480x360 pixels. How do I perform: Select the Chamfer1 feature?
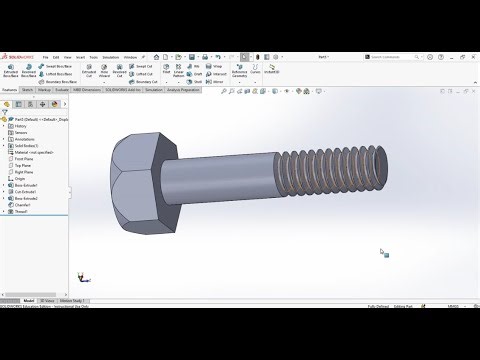tap(19, 205)
